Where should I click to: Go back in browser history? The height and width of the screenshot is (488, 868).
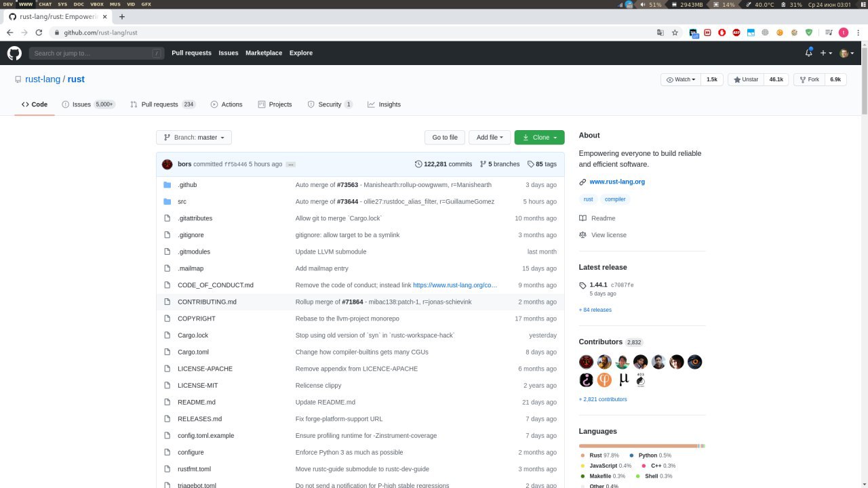[9, 33]
